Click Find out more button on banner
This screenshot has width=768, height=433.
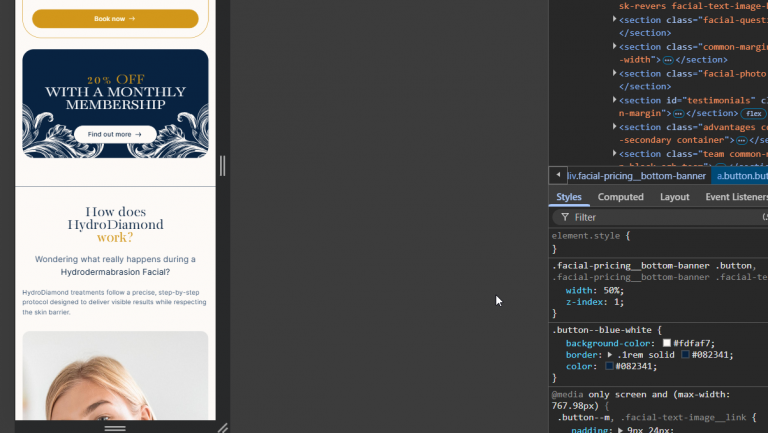(x=115, y=134)
